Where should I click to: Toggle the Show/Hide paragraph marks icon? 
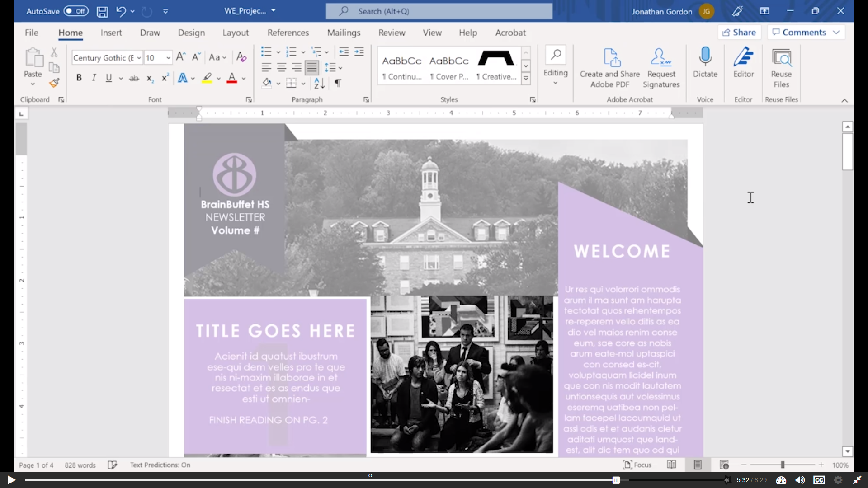click(x=338, y=83)
